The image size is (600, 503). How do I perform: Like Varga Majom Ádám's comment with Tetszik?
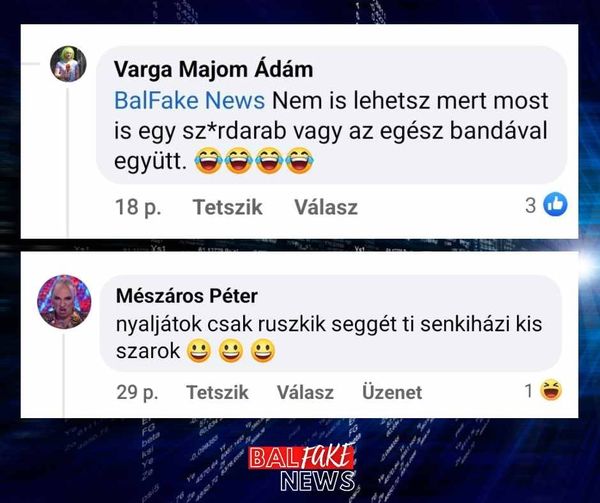pyautogui.click(x=228, y=207)
